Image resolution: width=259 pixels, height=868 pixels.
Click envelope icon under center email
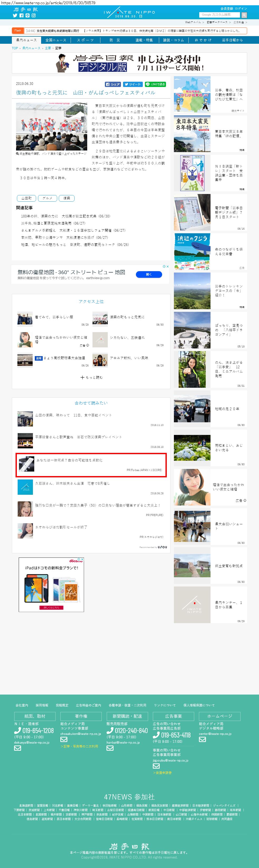[x=202, y=739]
